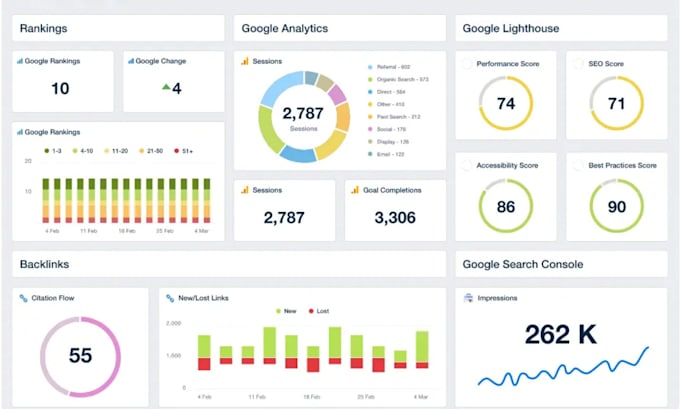
Task: Toggle Referral in the Sessions legend
Action: click(x=389, y=67)
